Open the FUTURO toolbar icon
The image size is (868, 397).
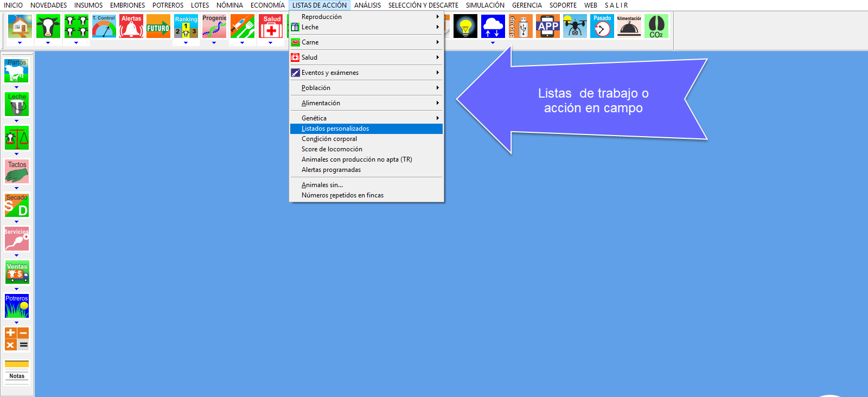(x=158, y=26)
